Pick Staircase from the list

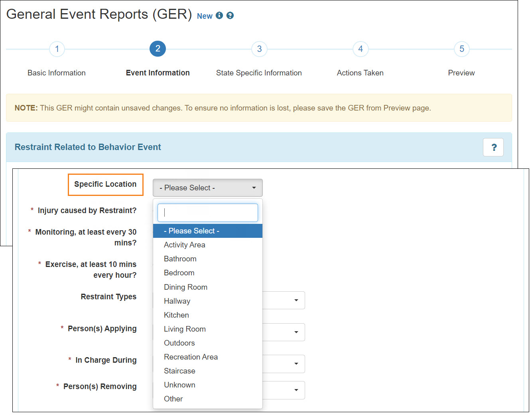[208, 371]
